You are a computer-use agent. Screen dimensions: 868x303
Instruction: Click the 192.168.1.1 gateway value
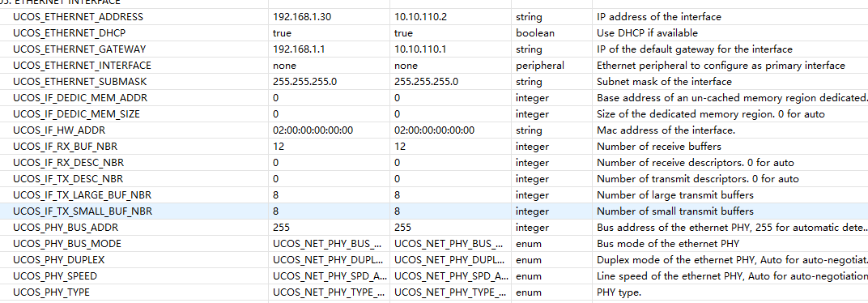point(298,49)
